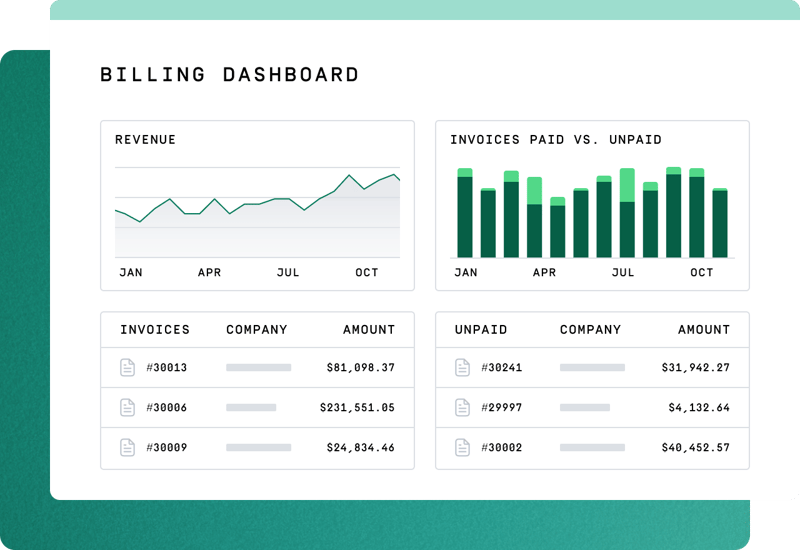Viewport: 800px width, 550px height.
Task: Click the company placeholder for unpaid #30002
Action: click(592, 447)
